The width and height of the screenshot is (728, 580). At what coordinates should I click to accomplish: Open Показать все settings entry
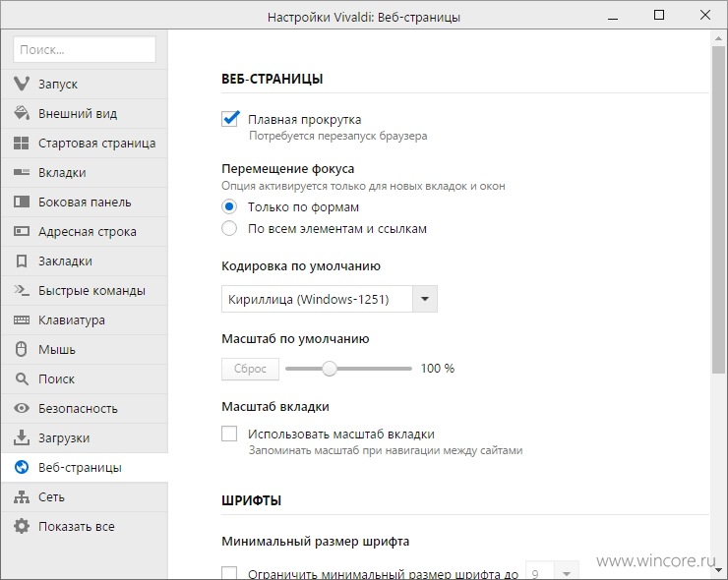pyautogui.click(x=84, y=526)
